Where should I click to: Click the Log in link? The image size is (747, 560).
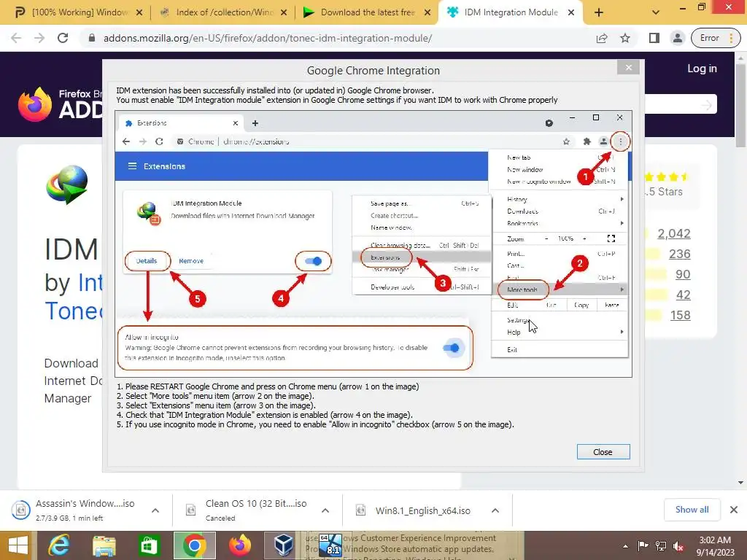[702, 69]
